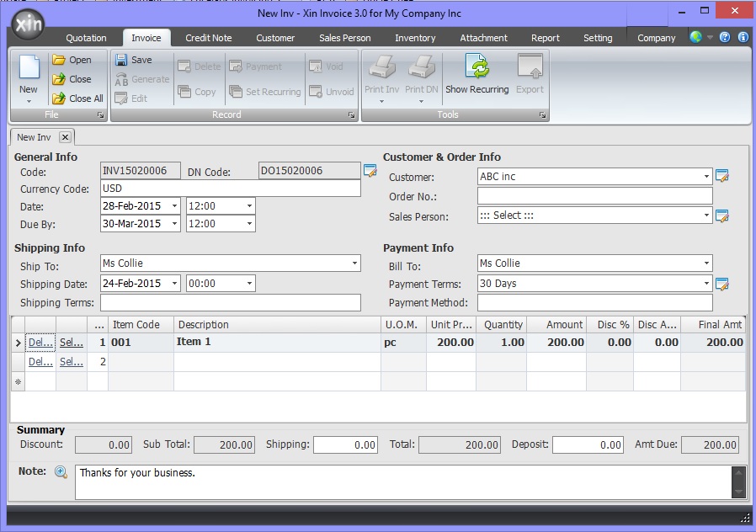Click the Delete record button

pos(200,66)
